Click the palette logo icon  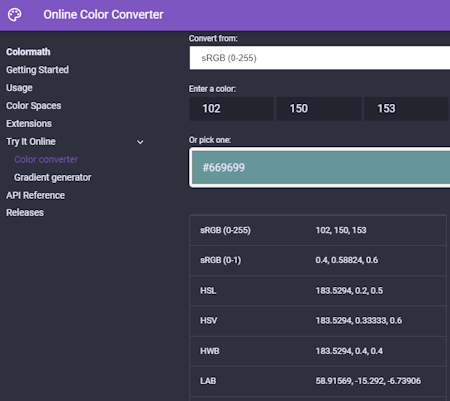[x=15, y=15]
